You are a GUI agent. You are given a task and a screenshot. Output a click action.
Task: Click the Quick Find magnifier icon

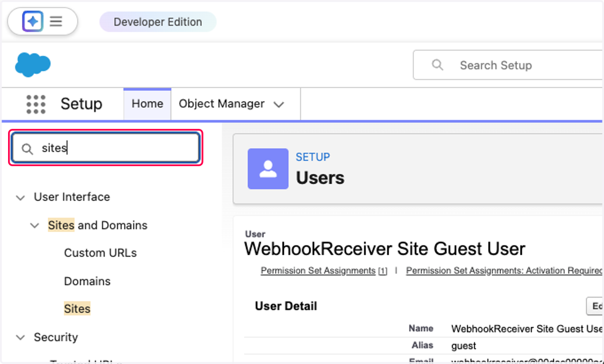27,149
